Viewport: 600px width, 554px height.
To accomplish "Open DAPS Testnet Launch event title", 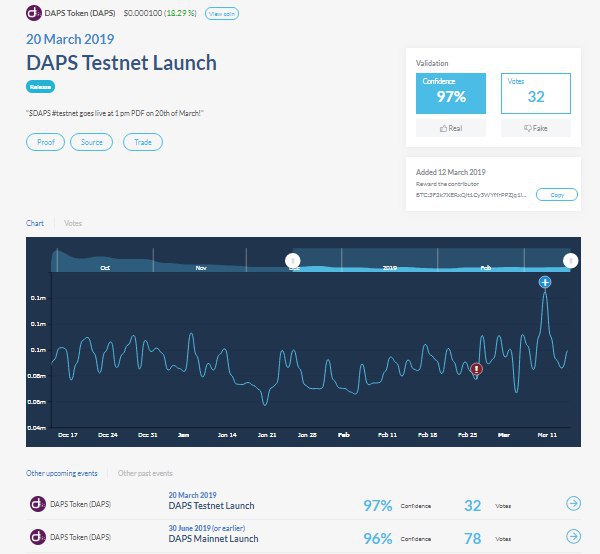I will coord(211,506).
